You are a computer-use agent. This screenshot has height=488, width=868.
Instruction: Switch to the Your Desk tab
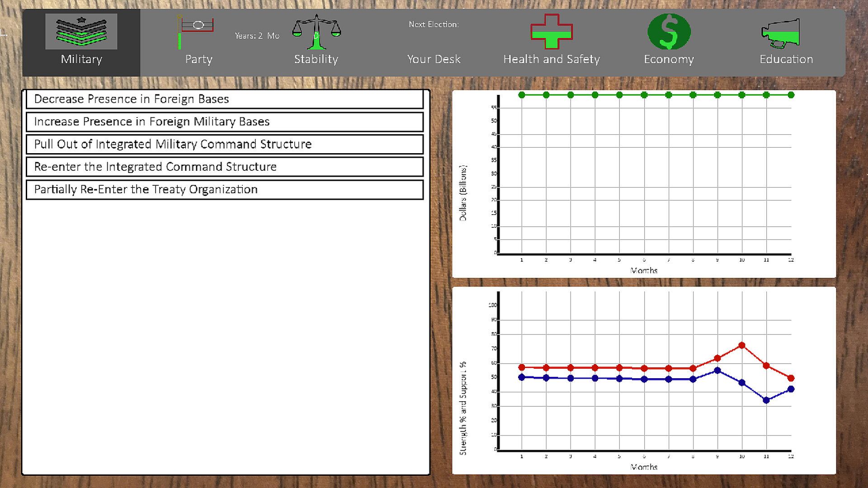tap(434, 59)
